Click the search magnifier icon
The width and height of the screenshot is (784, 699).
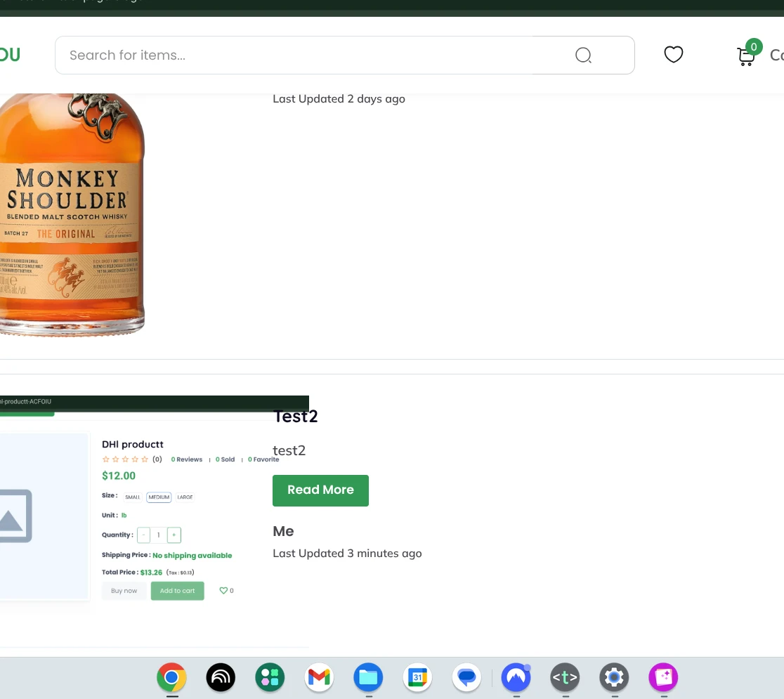583,55
